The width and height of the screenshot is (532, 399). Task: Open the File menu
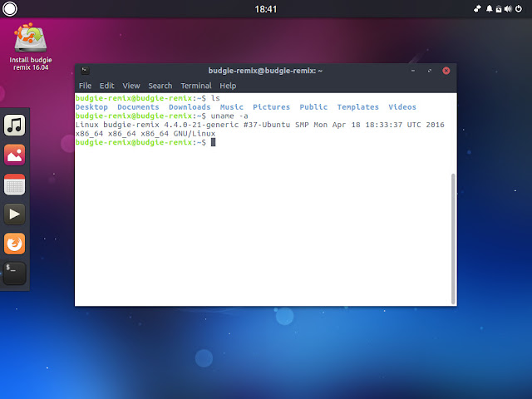click(x=85, y=86)
